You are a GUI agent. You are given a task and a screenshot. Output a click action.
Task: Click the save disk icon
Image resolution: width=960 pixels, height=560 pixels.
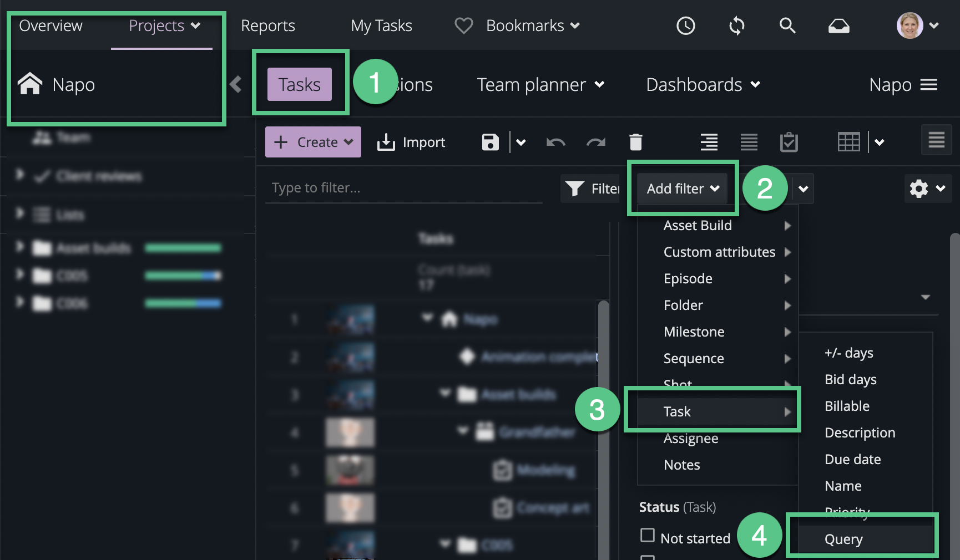pos(490,142)
